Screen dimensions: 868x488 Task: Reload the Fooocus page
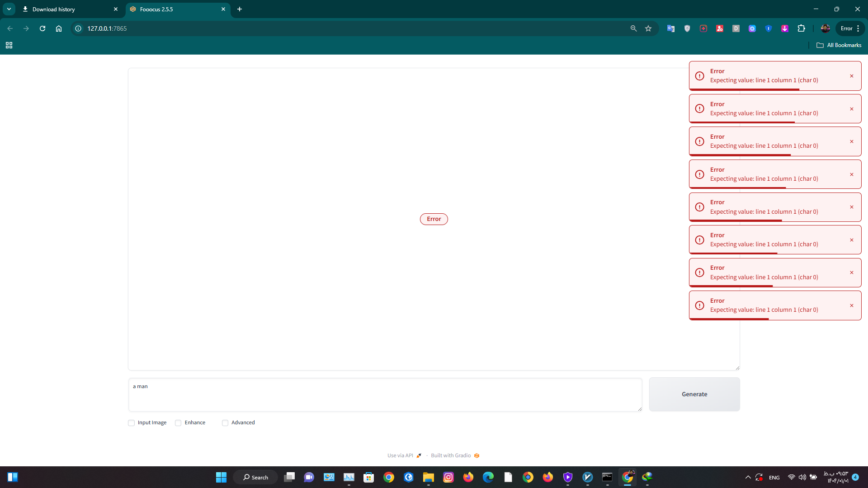tap(42, 28)
